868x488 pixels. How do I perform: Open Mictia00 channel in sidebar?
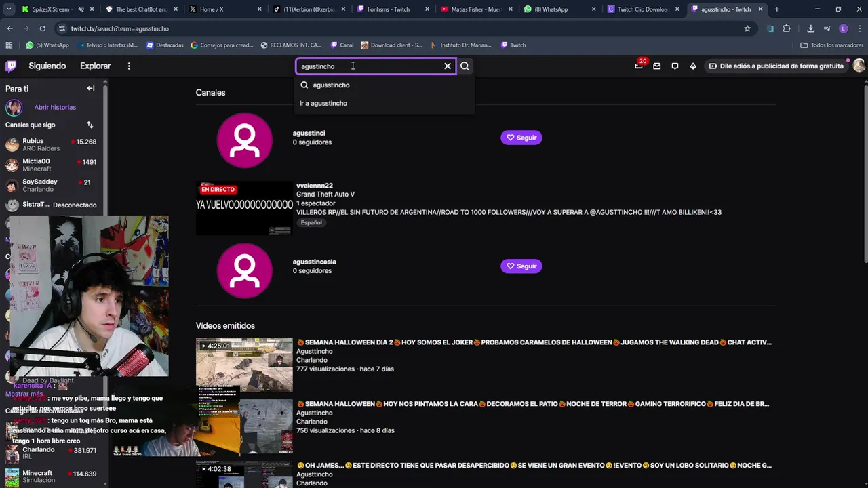click(52, 165)
